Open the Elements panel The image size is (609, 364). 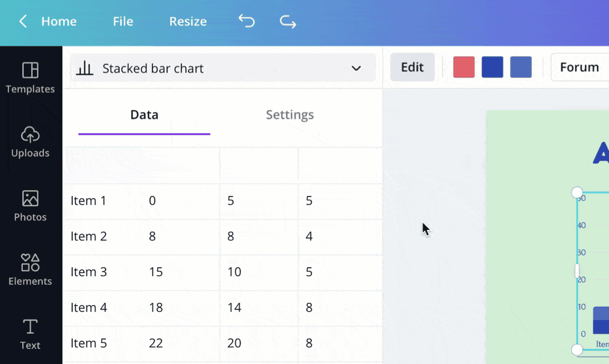pos(30,270)
